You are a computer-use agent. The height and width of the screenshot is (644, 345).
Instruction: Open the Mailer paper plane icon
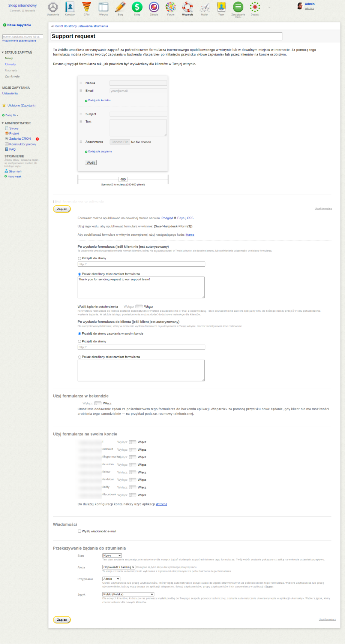204,7
